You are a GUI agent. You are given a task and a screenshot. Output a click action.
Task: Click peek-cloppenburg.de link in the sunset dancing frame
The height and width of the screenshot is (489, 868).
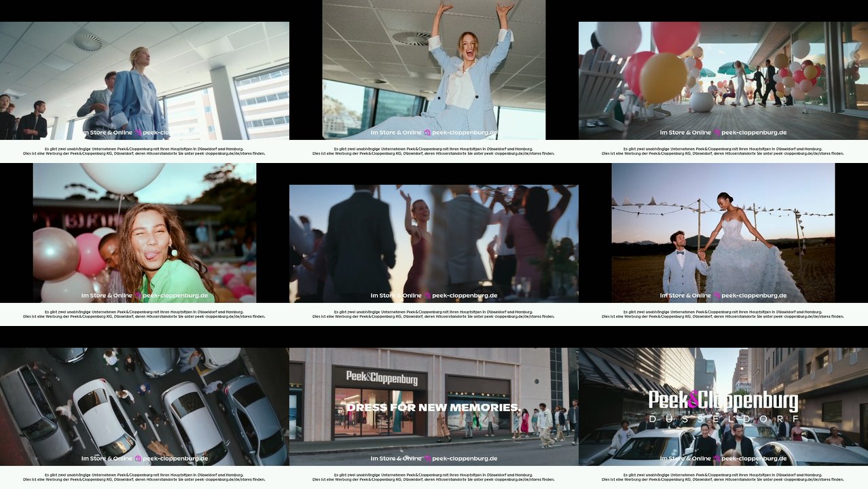tap(465, 295)
